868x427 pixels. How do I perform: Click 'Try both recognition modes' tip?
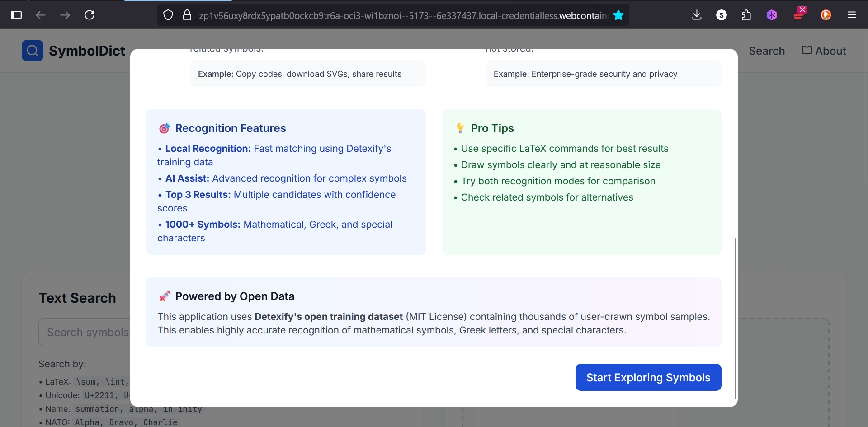tap(554, 181)
